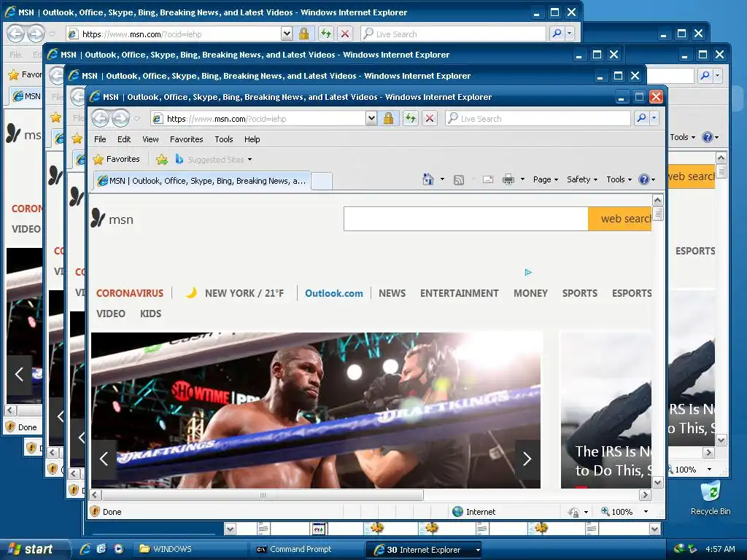Screen dimensions: 747x560
Task: Click the vertical scrollbar down arrow in front window
Action: tap(658, 483)
